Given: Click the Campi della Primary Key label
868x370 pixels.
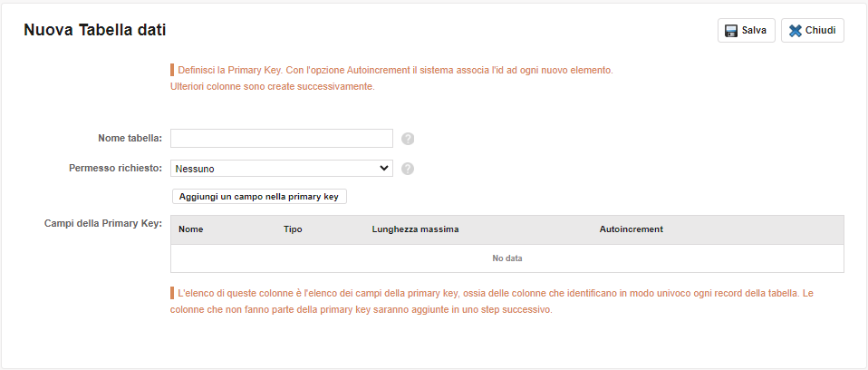Looking at the screenshot, I should (103, 224).
